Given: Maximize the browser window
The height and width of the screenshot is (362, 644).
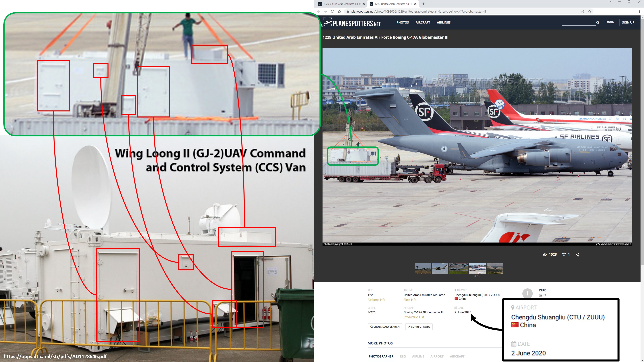Looking at the screenshot, I should [x=629, y=2].
